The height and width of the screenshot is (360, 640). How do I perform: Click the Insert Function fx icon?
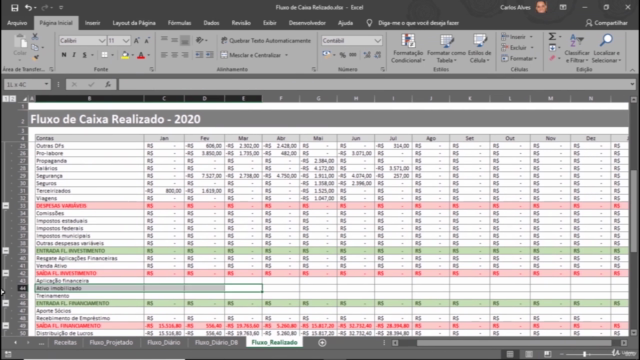click(x=108, y=84)
